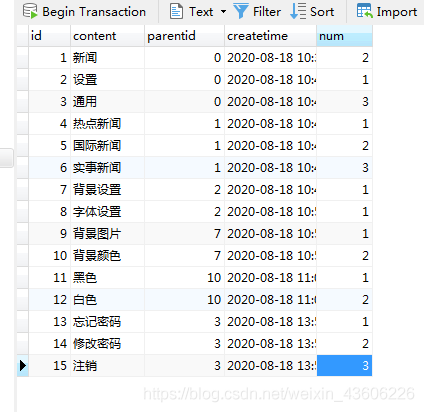Select the parentid column header
424x412 pixels.
tap(184, 36)
